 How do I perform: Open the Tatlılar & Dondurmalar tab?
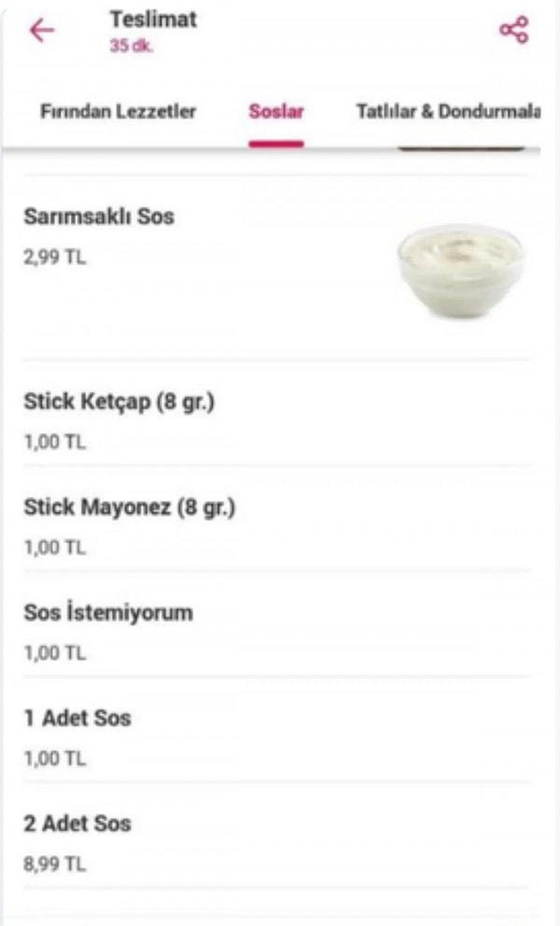pos(448,112)
